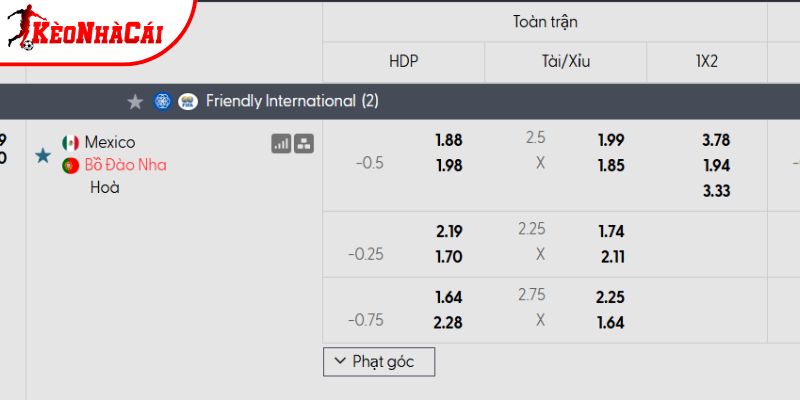Select the HDP column header
Image resolution: width=800 pixels, height=400 pixels.
403,61
